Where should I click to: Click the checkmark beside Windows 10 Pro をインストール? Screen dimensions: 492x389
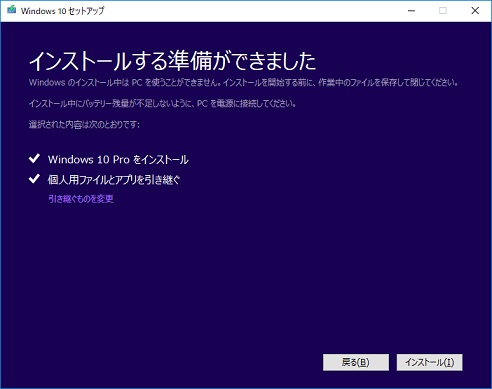click(x=34, y=159)
